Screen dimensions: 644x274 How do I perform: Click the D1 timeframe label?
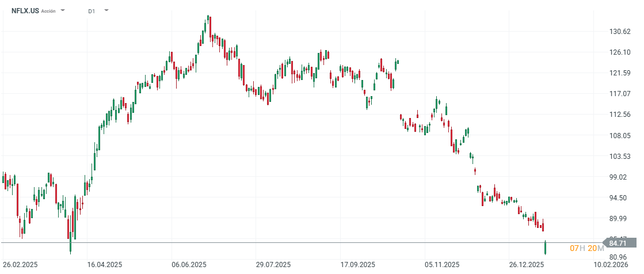92,11
